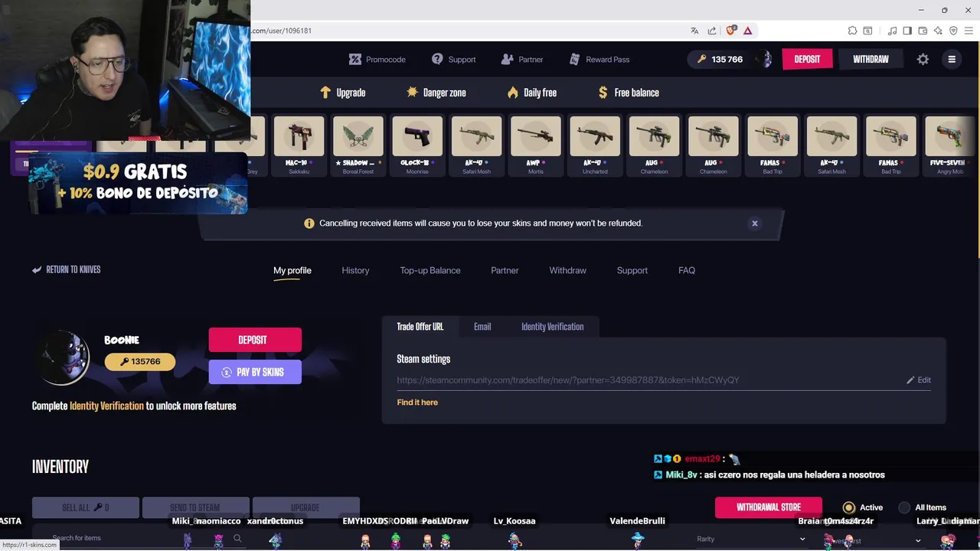980x551 pixels.
Task: Click the Find it here link
Action: (417, 402)
